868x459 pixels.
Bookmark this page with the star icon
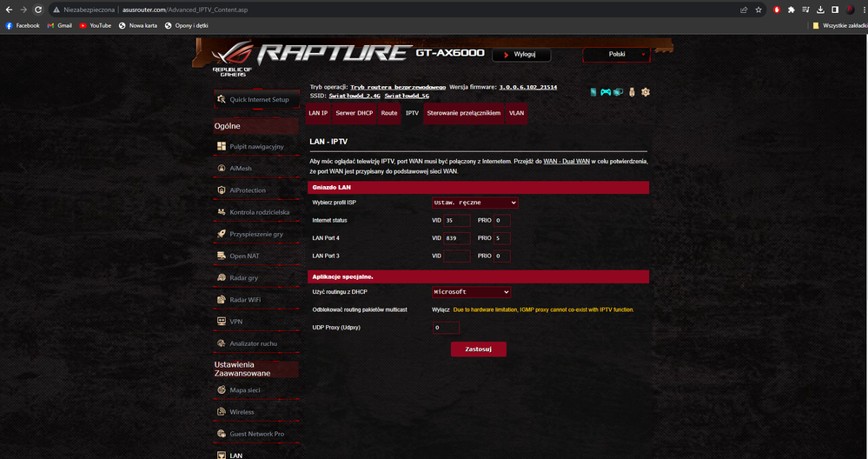759,10
